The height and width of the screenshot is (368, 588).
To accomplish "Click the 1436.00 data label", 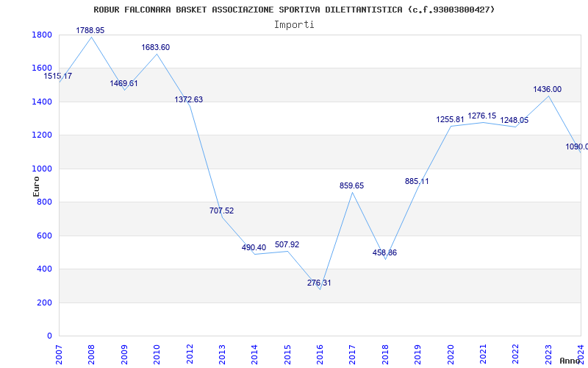I will click(x=548, y=89).
